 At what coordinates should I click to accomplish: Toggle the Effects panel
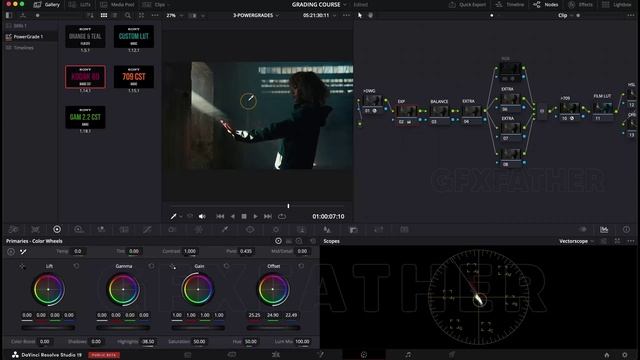580,4
